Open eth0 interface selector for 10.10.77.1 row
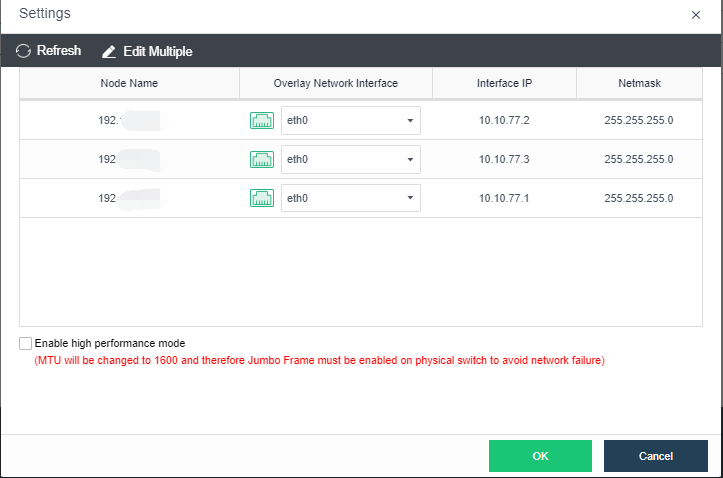 coord(350,198)
